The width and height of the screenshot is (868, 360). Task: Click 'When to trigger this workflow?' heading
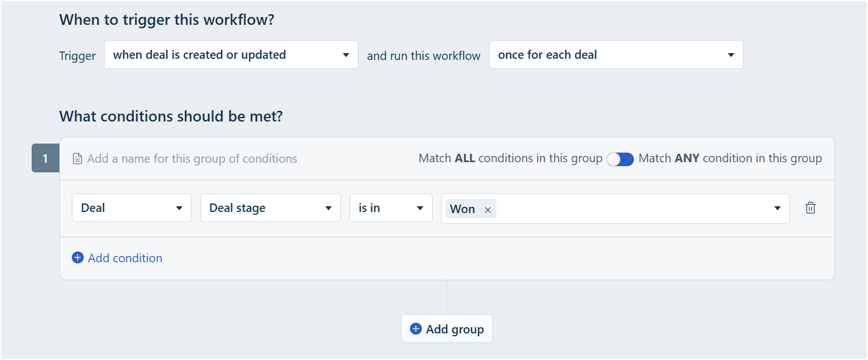point(167,20)
